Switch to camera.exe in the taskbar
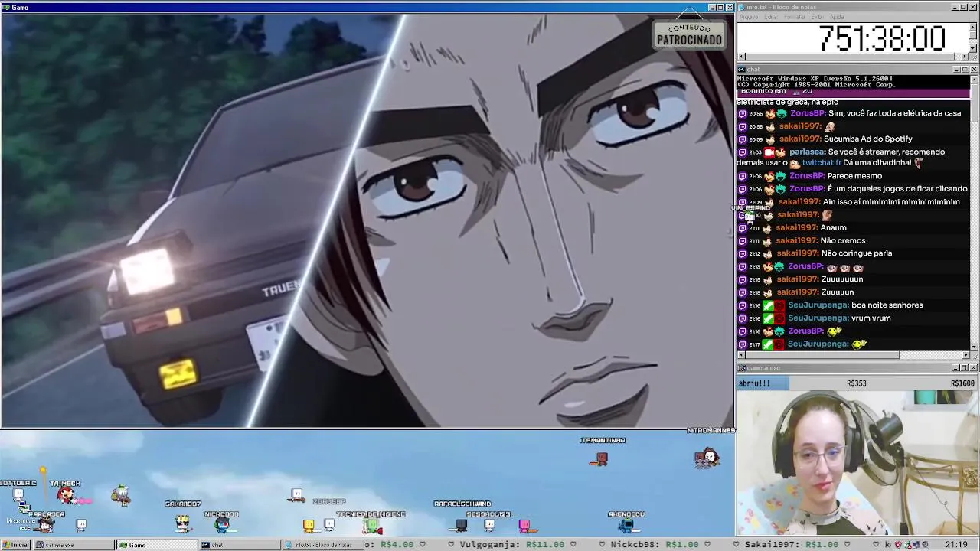980x551 pixels. click(x=73, y=545)
